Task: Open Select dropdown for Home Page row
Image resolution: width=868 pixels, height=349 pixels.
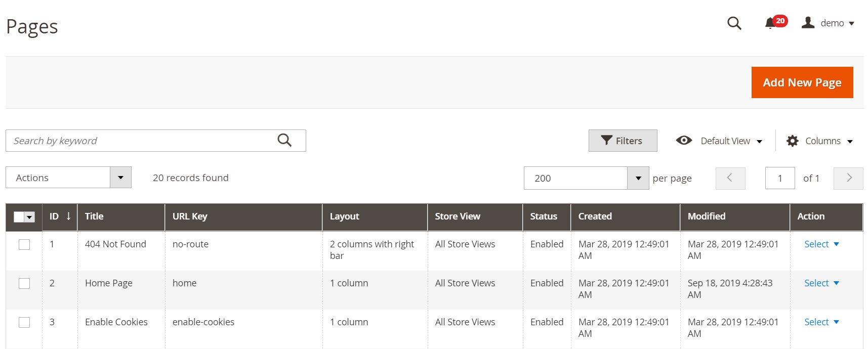Action: (821, 283)
